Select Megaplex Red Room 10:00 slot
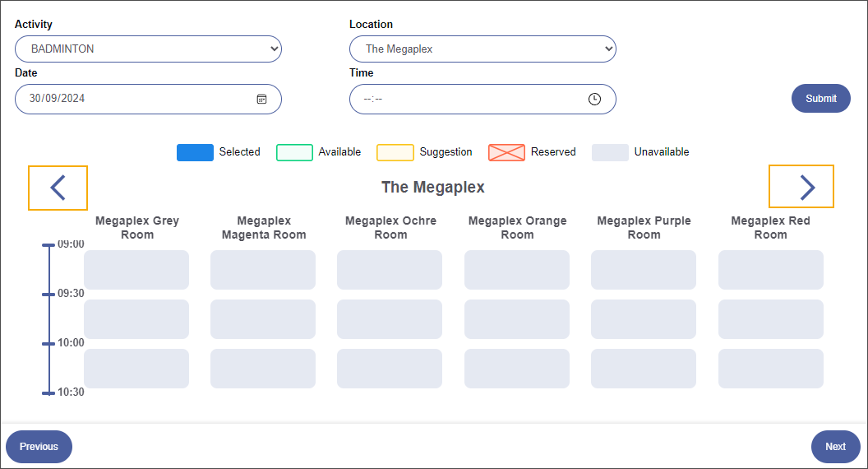Screen dimensions: 868x469 pos(770,369)
